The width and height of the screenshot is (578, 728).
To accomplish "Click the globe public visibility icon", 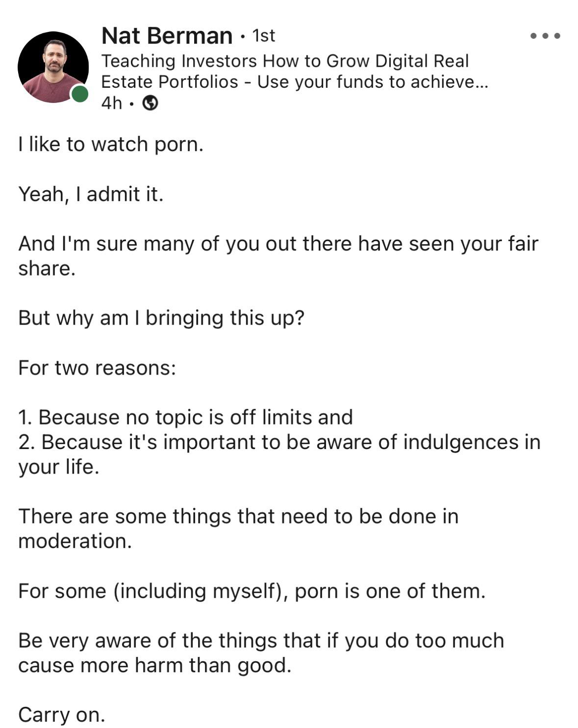I will click(150, 103).
